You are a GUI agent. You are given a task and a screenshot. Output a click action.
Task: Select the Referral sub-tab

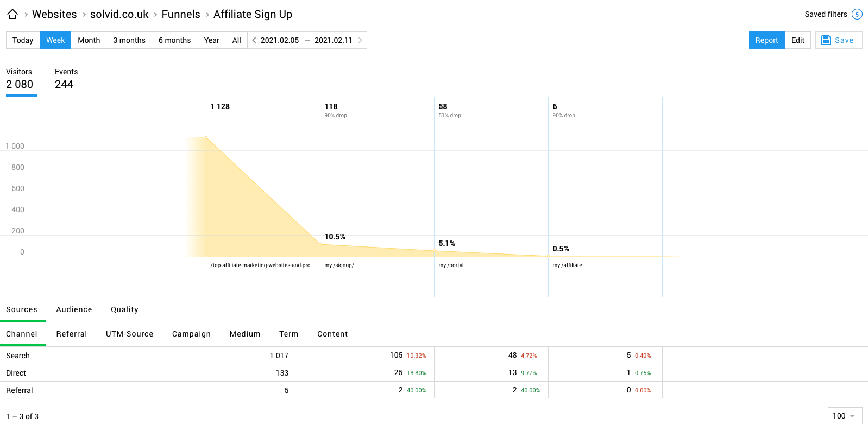(72, 334)
